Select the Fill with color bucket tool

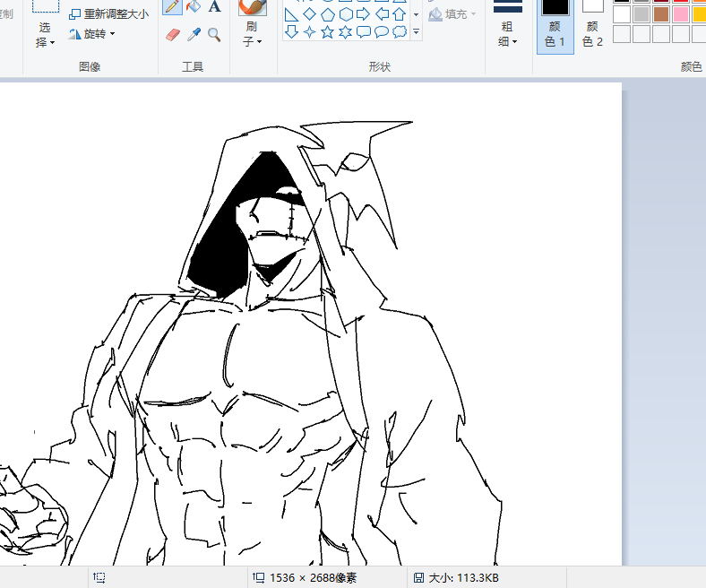(x=194, y=6)
